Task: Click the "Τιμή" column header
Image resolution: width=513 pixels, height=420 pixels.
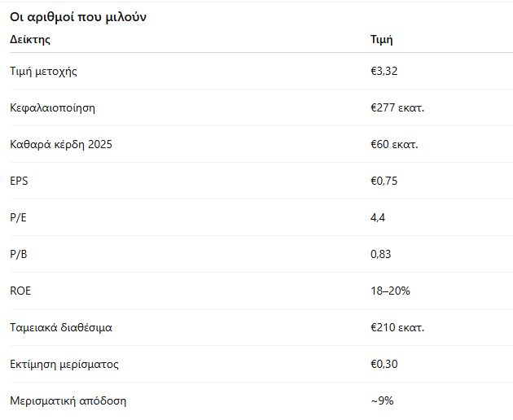Action: (382, 39)
